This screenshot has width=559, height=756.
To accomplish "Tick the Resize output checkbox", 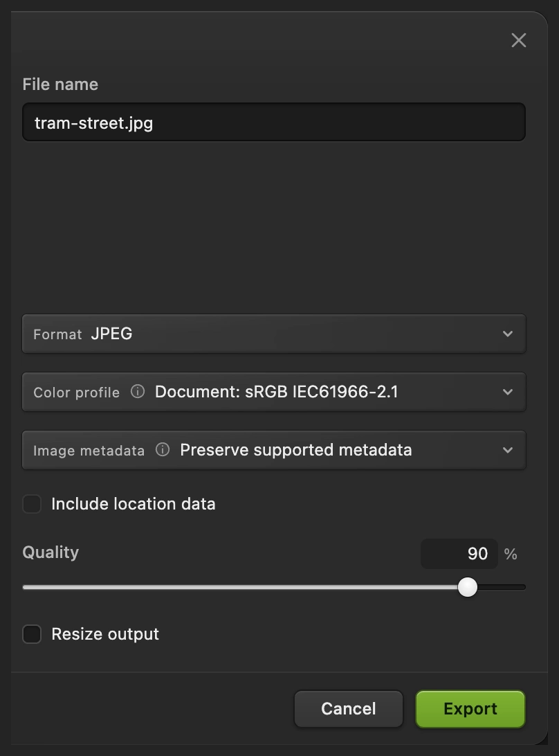I will click(32, 634).
